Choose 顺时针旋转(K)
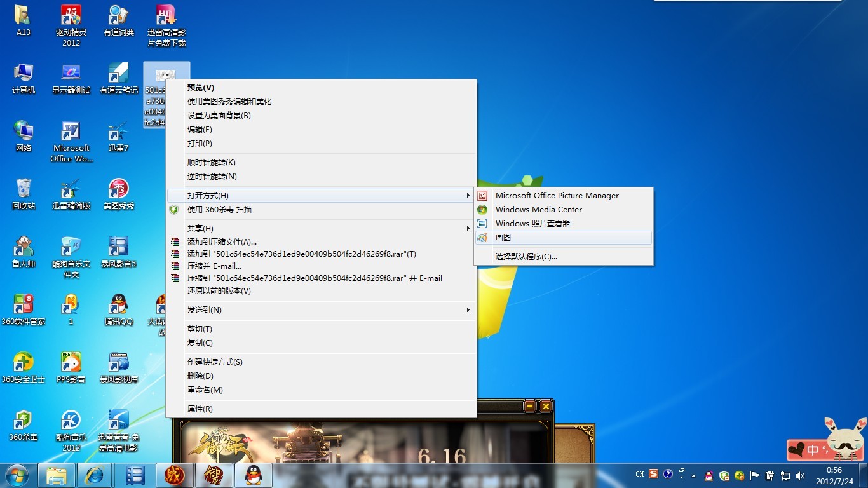The width and height of the screenshot is (868, 488). pyautogui.click(x=321, y=162)
